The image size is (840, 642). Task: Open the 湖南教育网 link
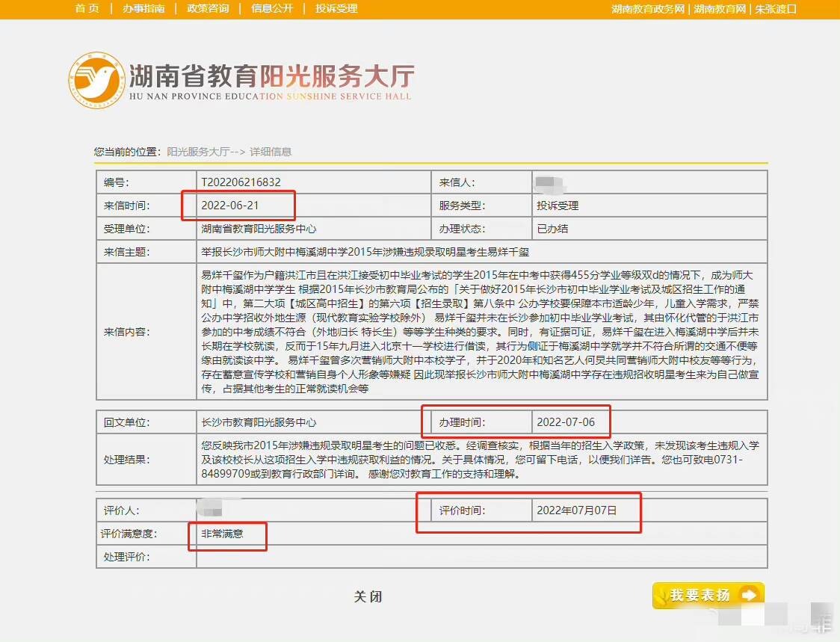(x=720, y=9)
